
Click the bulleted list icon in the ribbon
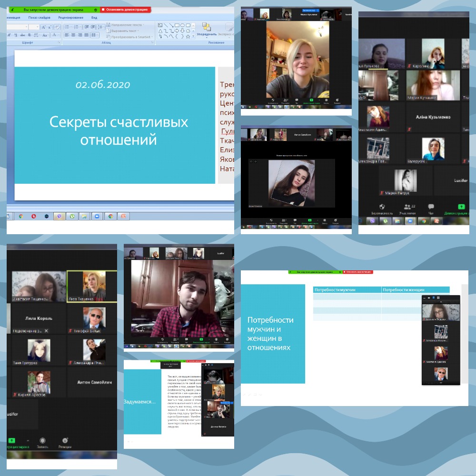(x=67, y=27)
